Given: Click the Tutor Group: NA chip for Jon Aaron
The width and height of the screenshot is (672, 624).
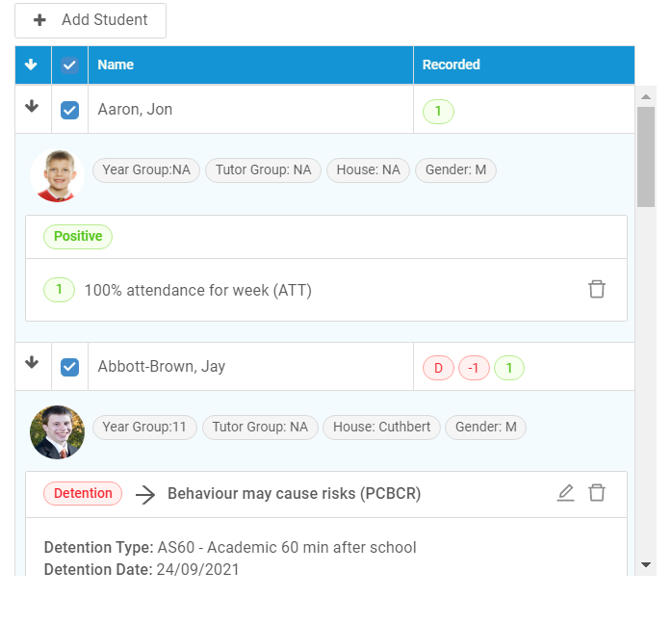Looking at the screenshot, I should point(263,170).
